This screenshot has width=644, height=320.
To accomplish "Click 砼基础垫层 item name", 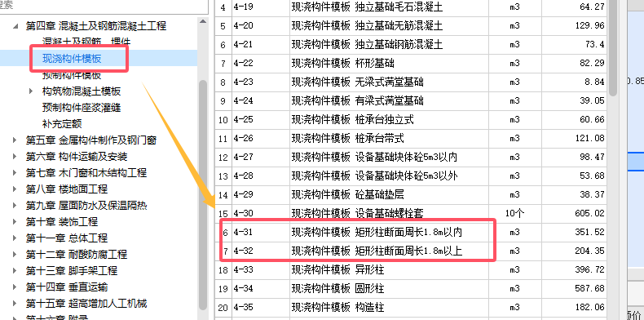I will tap(389, 194).
